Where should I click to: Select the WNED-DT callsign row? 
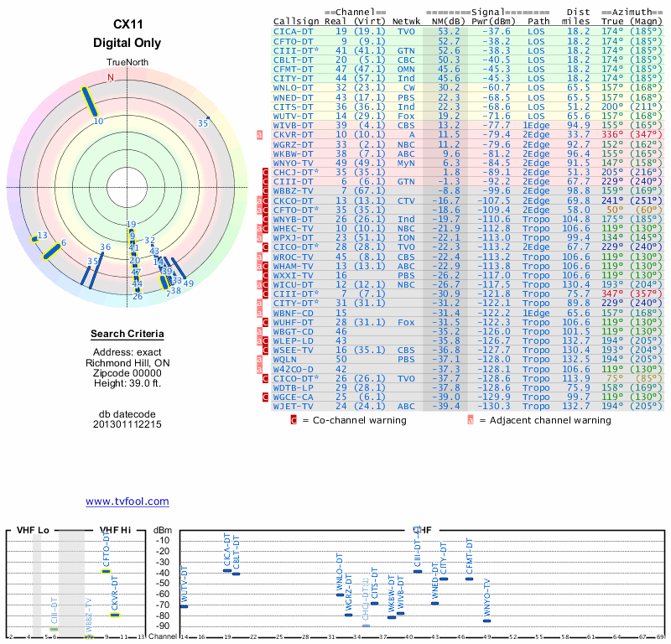[293, 96]
